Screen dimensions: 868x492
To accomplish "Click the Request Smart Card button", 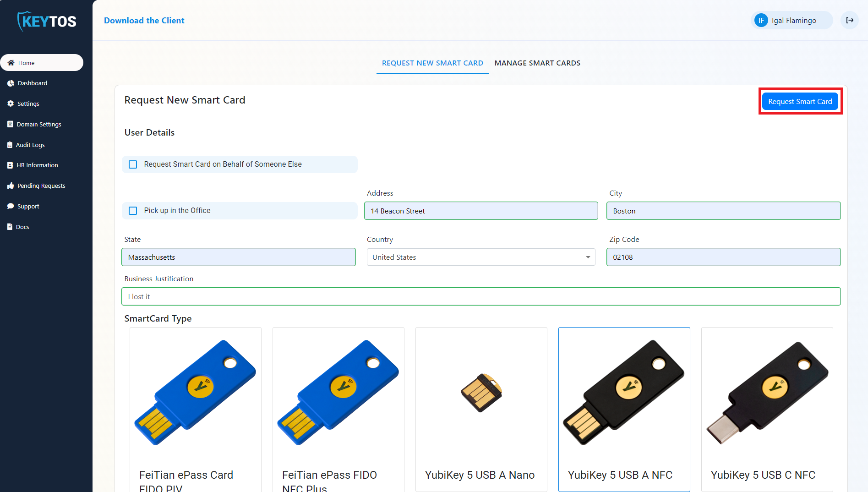I will [800, 101].
